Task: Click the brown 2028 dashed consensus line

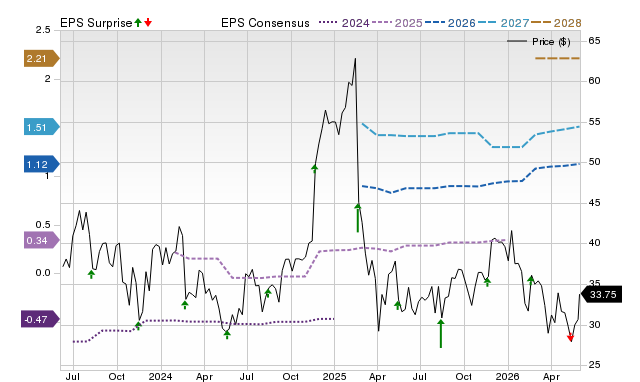Action: tap(557, 58)
